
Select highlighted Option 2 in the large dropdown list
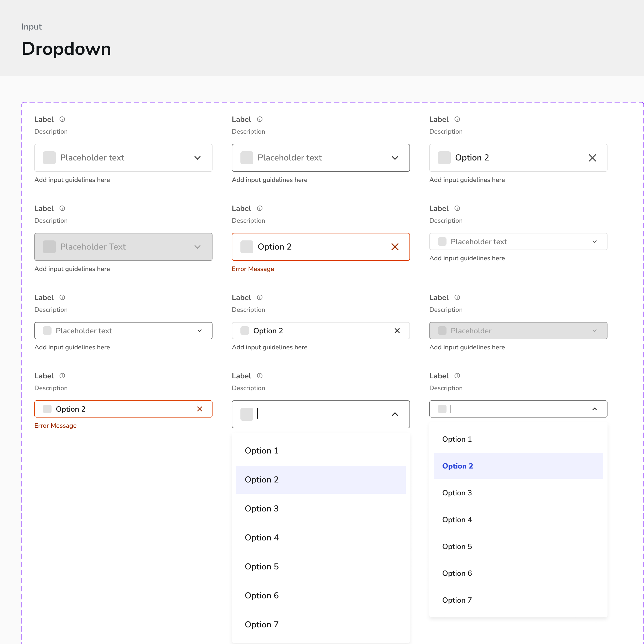pyautogui.click(x=321, y=480)
